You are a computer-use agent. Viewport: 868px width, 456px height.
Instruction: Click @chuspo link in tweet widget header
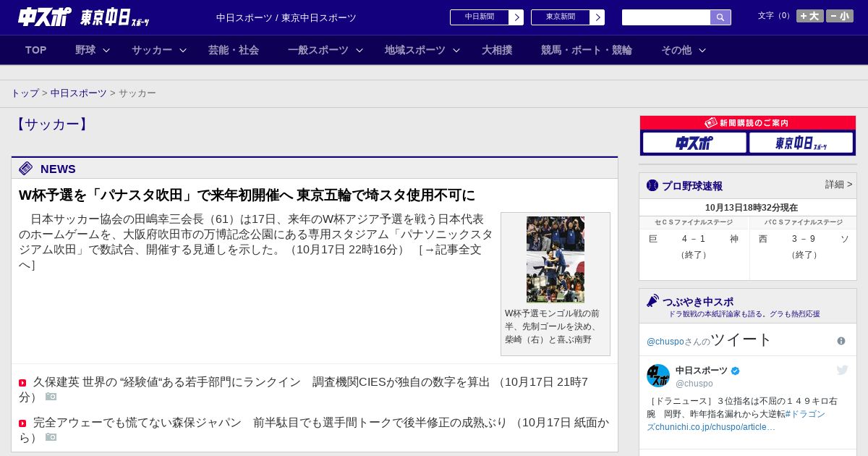665,342
